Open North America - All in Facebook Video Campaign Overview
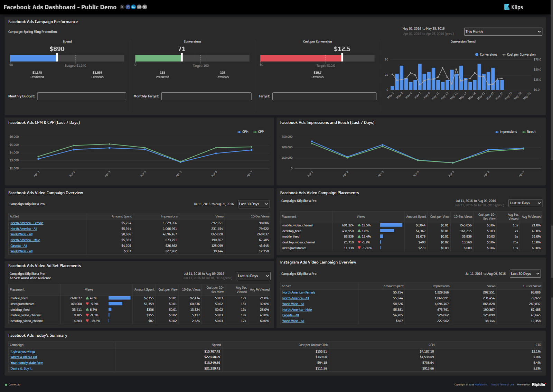Image resolution: width=553 pixels, height=392 pixels. click(x=24, y=229)
